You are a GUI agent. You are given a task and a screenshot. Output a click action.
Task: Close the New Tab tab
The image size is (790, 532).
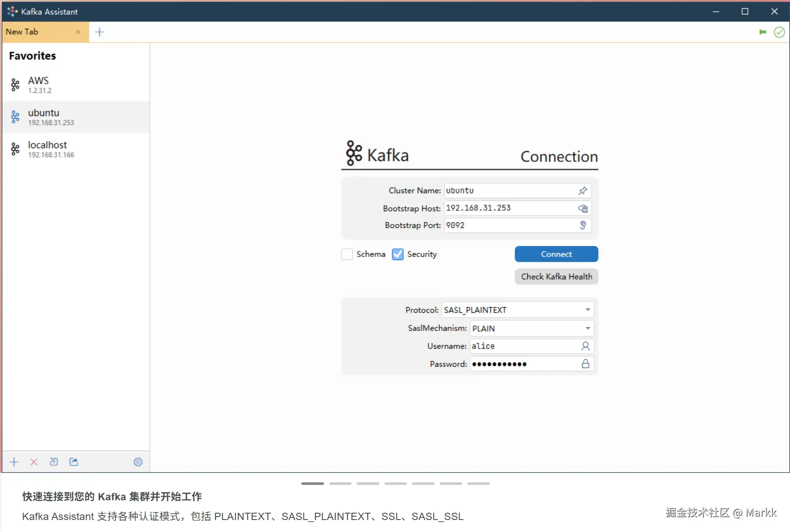tap(78, 32)
